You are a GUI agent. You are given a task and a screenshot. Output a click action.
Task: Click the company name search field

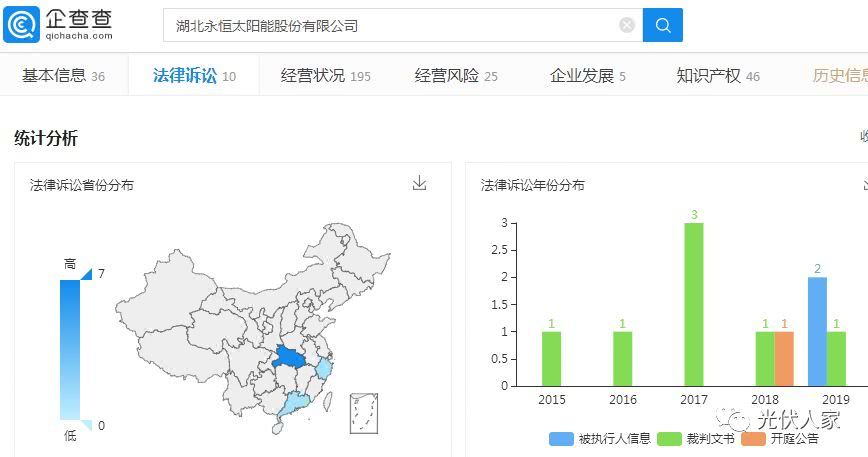[390, 26]
